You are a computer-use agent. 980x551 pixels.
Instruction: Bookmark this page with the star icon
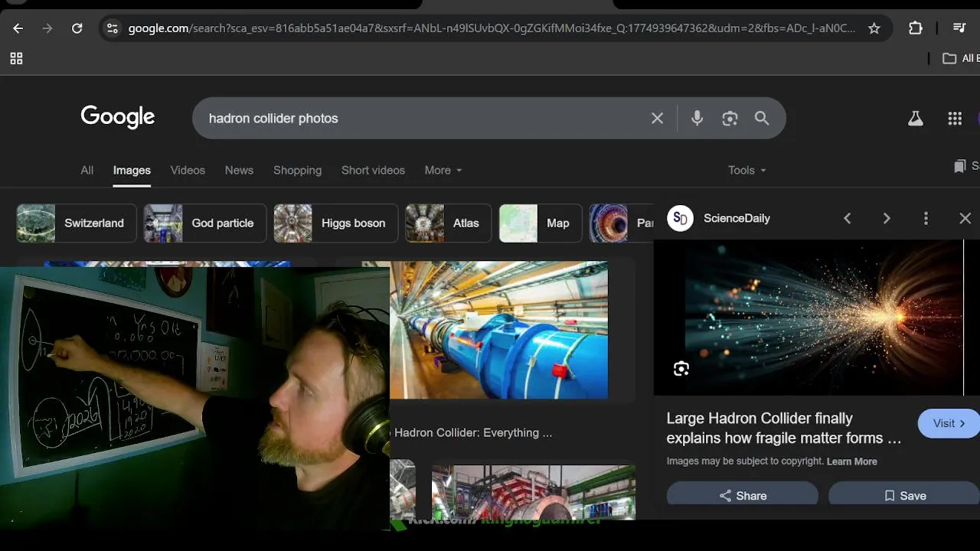click(x=874, y=28)
